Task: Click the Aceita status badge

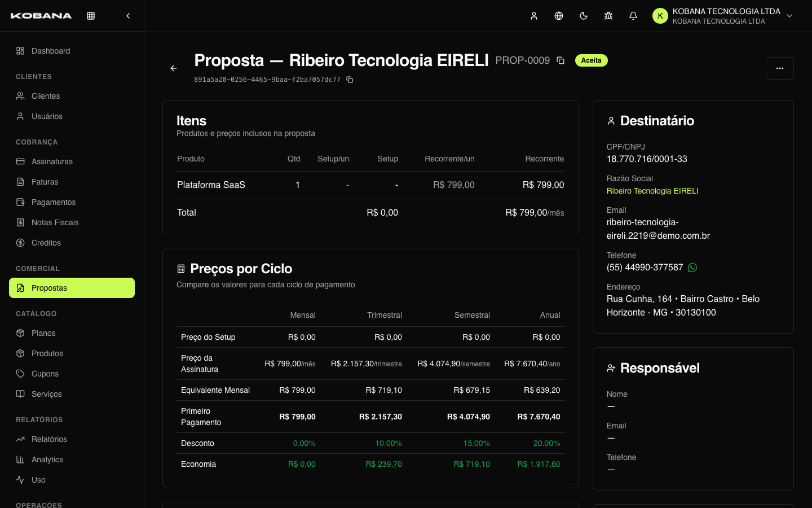Action: [x=592, y=60]
